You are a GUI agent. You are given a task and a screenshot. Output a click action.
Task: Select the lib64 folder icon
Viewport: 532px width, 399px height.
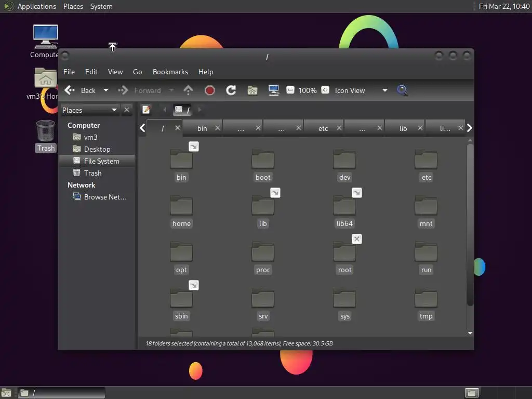[344, 205]
